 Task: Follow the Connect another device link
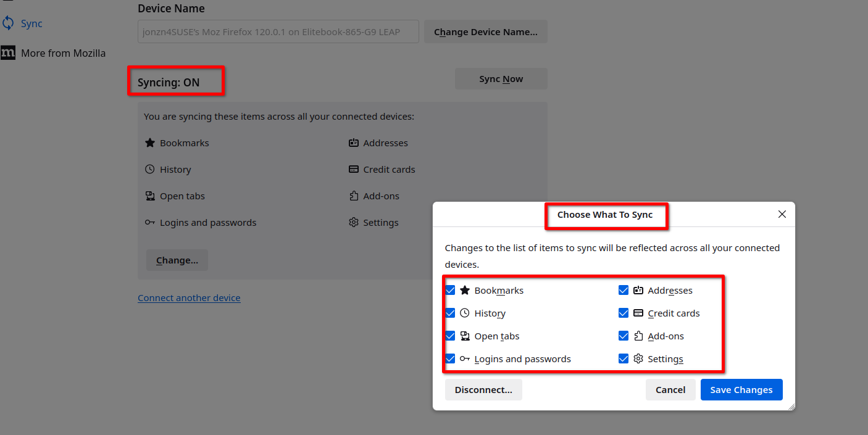coord(189,298)
